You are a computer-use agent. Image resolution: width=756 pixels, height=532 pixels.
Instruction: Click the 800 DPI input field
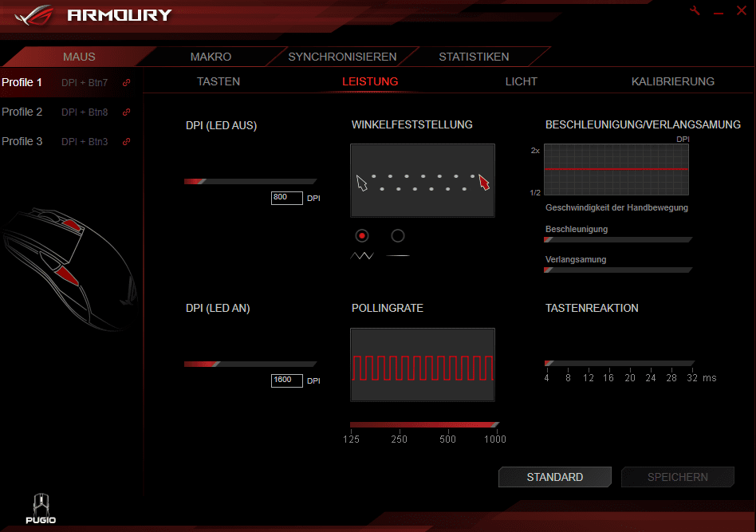[x=287, y=198]
